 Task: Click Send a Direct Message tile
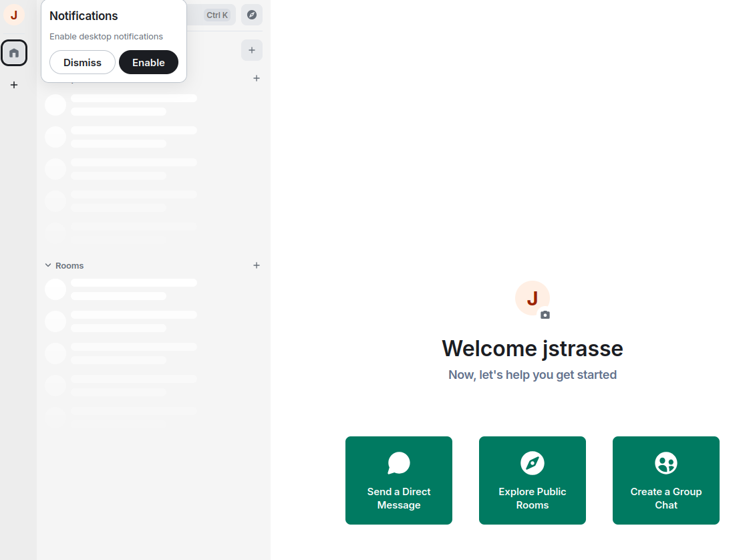[x=399, y=480]
